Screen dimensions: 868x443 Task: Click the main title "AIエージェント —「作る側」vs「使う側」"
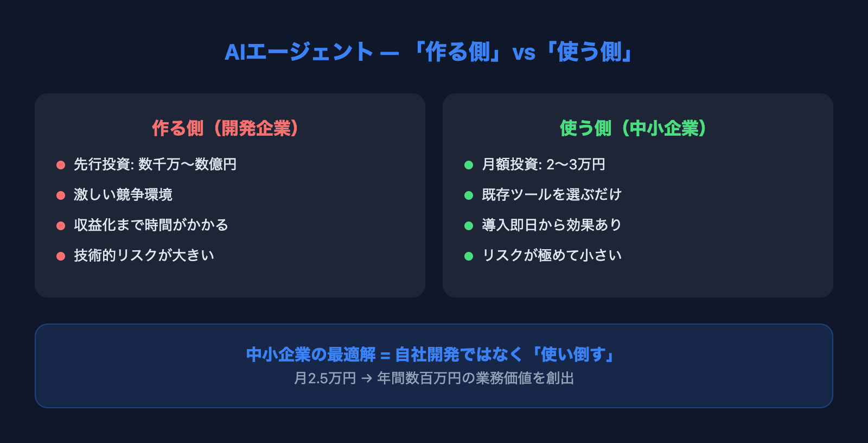430,52
